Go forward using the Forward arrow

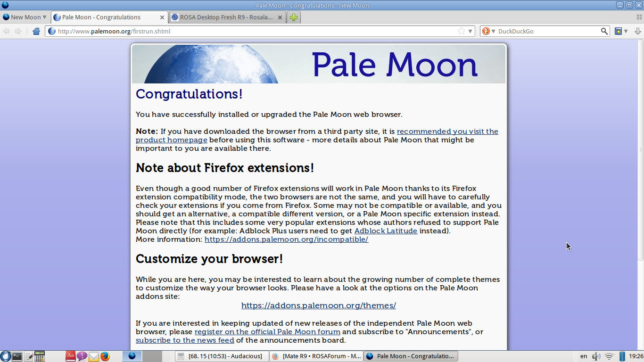click(18, 31)
